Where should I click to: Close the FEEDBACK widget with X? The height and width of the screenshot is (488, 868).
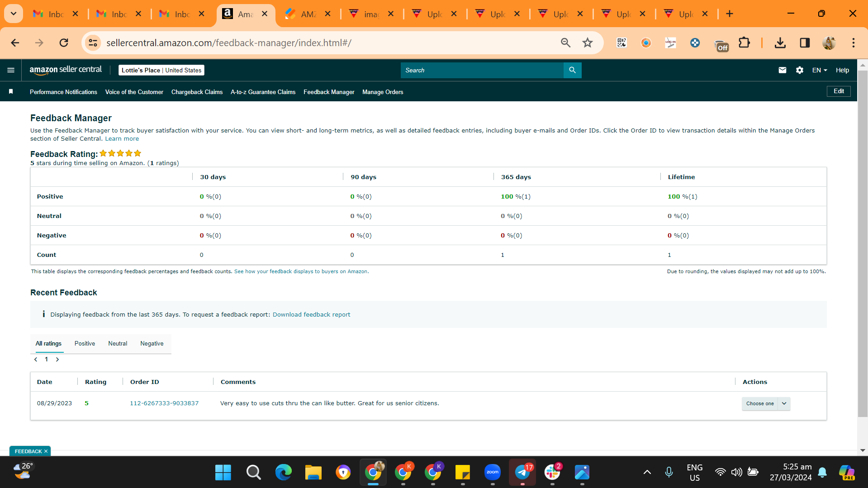[46, 451]
